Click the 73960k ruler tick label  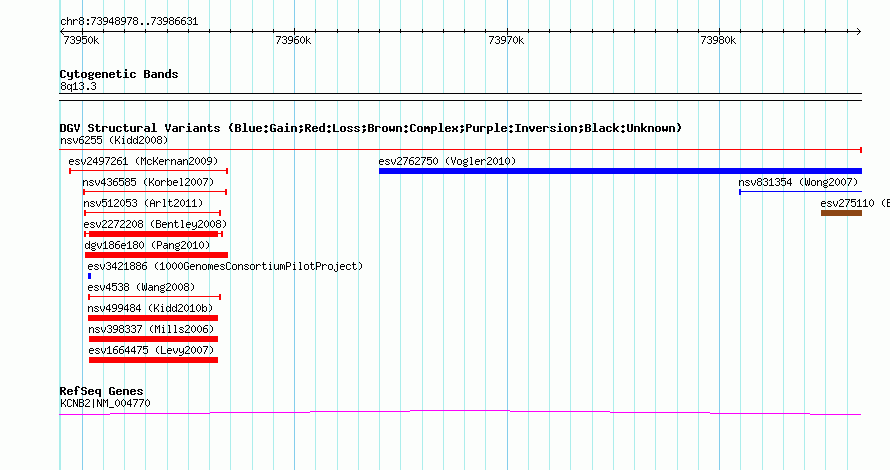[293, 40]
